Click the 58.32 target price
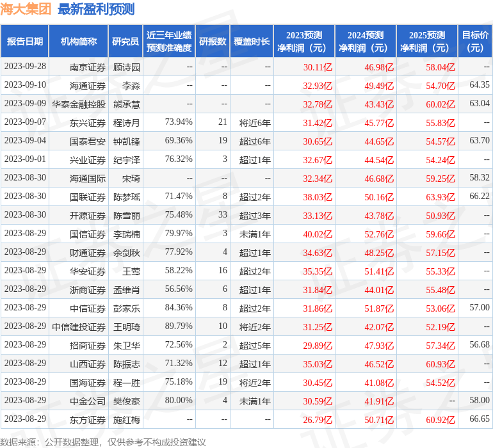Viewport: 493px width, 448px height. [x=480, y=178]
